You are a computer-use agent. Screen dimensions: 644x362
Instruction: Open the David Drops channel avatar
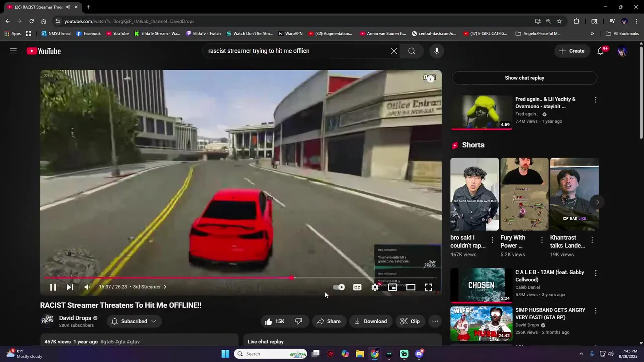47,321
